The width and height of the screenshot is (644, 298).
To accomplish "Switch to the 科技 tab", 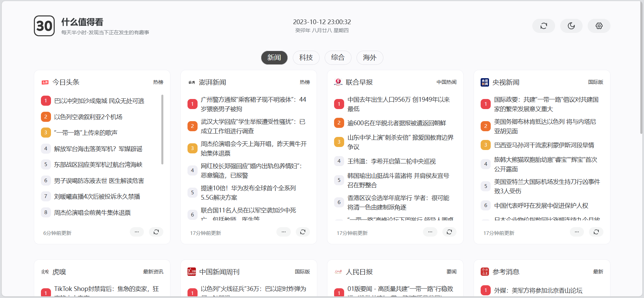I will (306, 58).
